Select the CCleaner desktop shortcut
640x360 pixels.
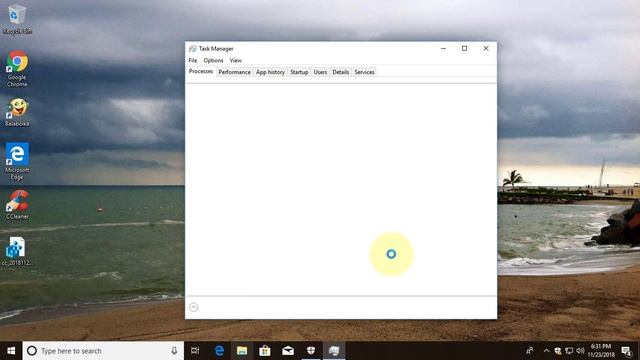17,205
